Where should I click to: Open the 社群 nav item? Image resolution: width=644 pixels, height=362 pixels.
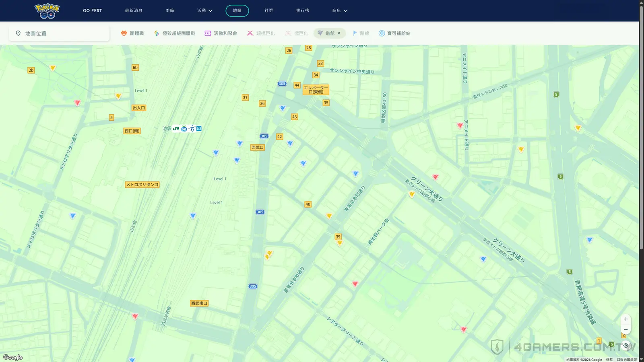point(269,10)
